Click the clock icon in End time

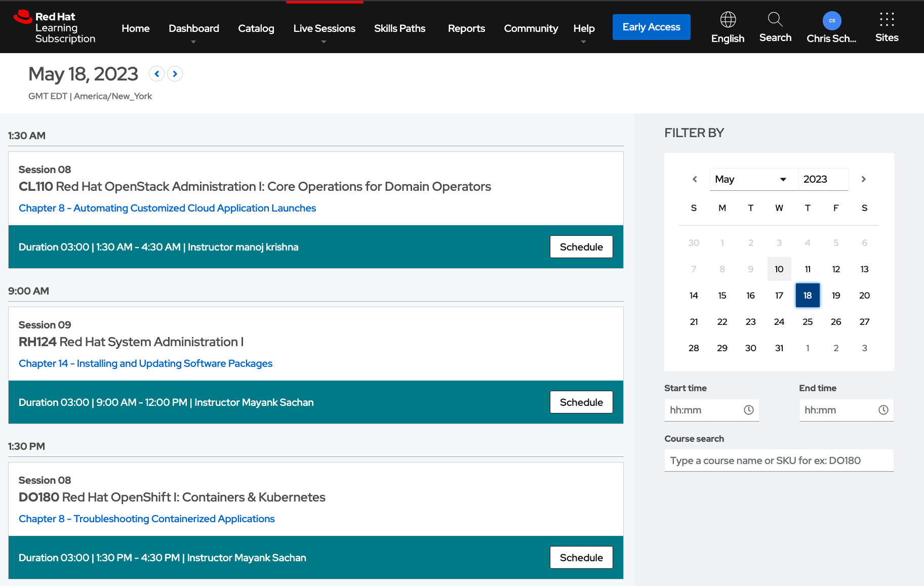click(x=883, y=410)
